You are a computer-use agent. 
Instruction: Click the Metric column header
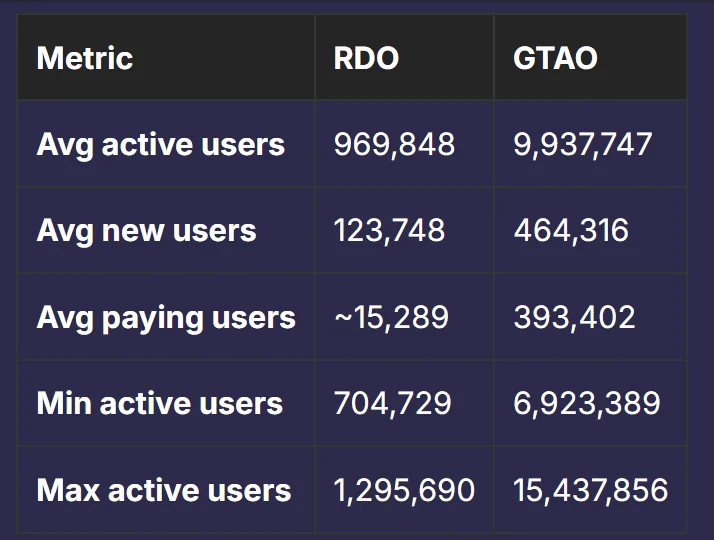coord(85,58)
